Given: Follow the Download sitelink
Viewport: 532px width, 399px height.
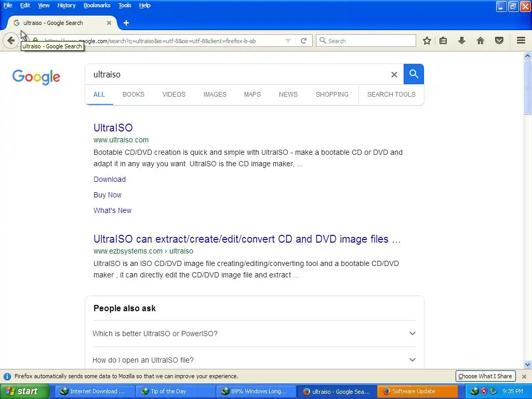Looking at the screenshot, I should click(110, 179).
